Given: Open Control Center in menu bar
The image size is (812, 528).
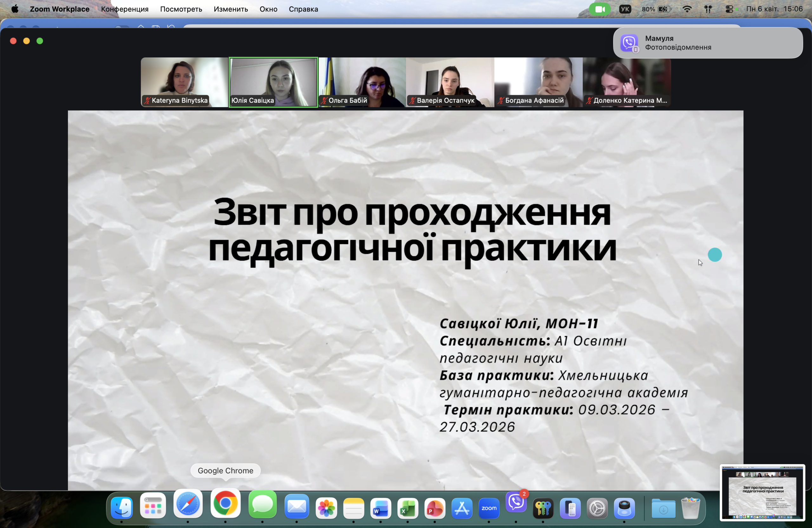Looking at the screenshot, I should tap(729, 9).
